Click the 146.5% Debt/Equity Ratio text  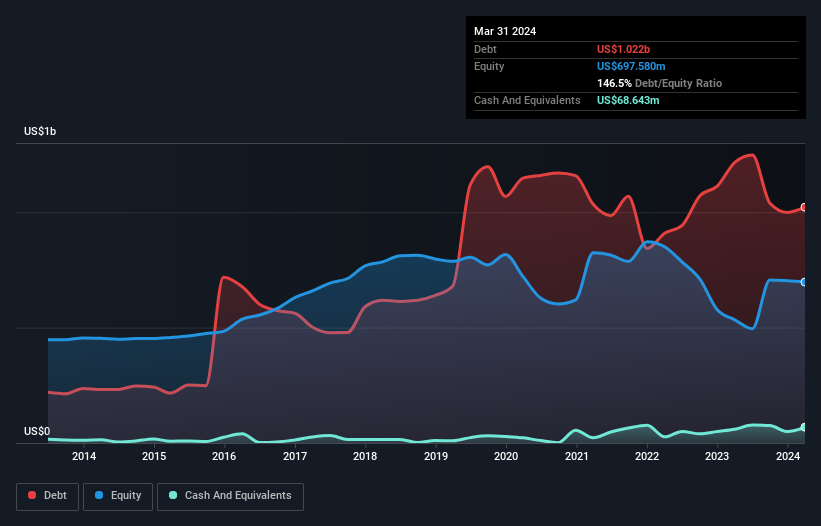point(659,83)
